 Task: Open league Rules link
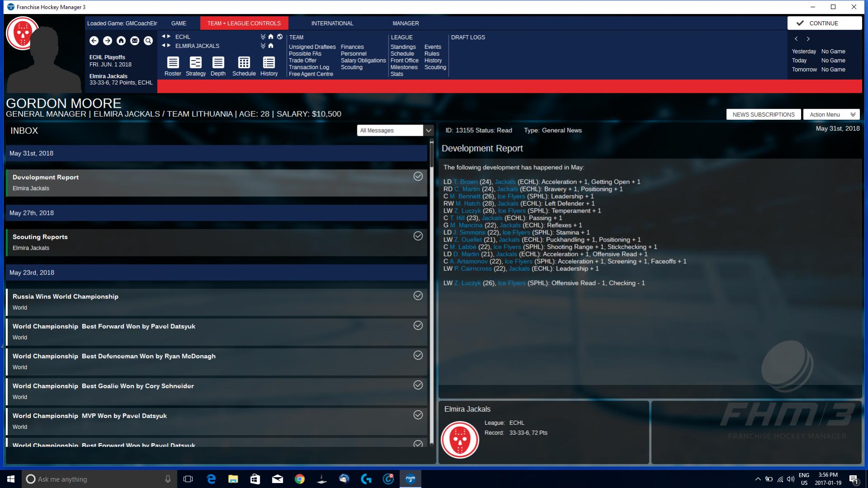432,54
